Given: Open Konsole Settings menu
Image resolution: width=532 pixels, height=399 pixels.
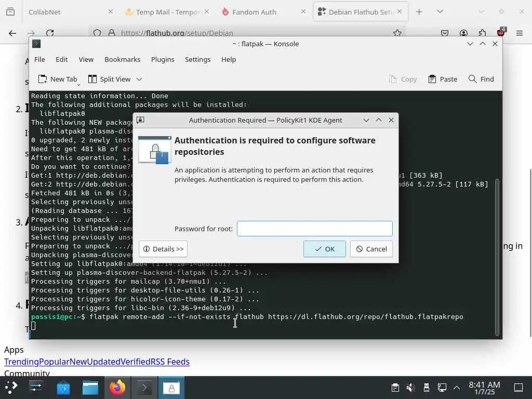Looking at the screenshot, I should (x=197, y=59).
